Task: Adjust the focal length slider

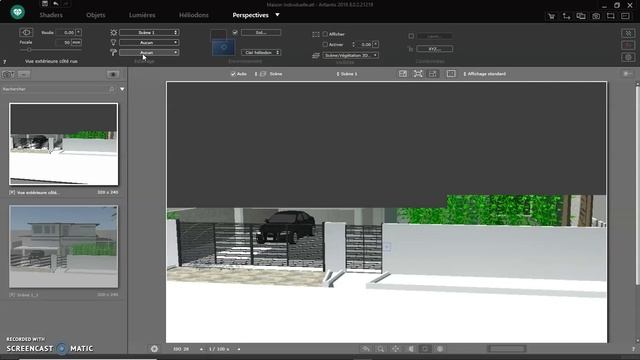Action: [29, 50]
